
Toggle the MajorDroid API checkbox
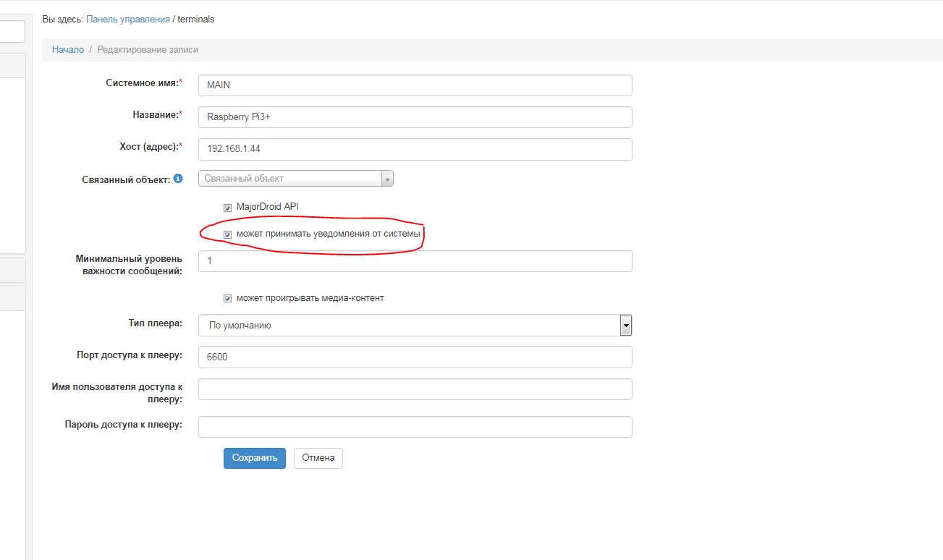point(227,208)
